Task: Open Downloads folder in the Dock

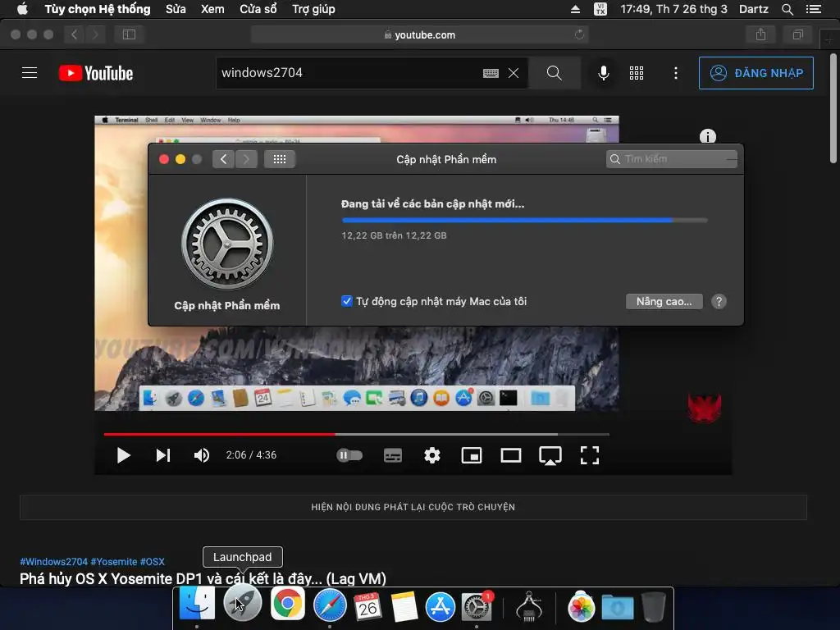Action: coord(617,606)
